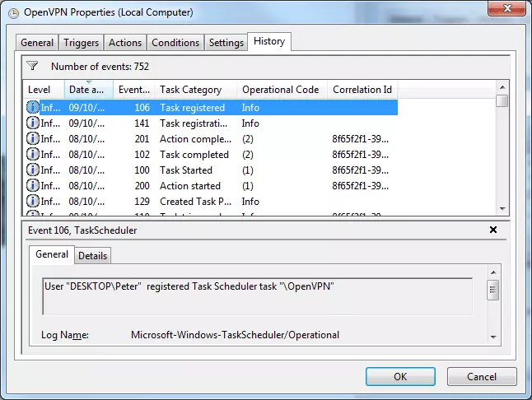Click event detail pane scroll up arrow
532x400 pixels.
pos(493,272)
